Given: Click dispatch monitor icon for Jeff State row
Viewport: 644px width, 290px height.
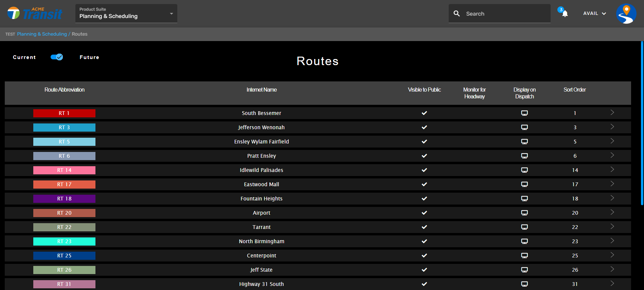Looking at the screenshot, I should click(x=524, y=270).
